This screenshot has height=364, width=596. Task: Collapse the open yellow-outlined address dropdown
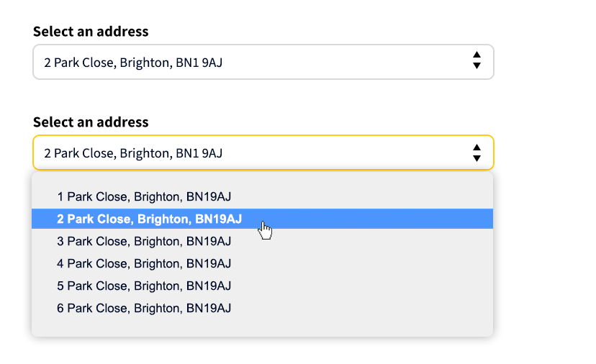(263, 153)
